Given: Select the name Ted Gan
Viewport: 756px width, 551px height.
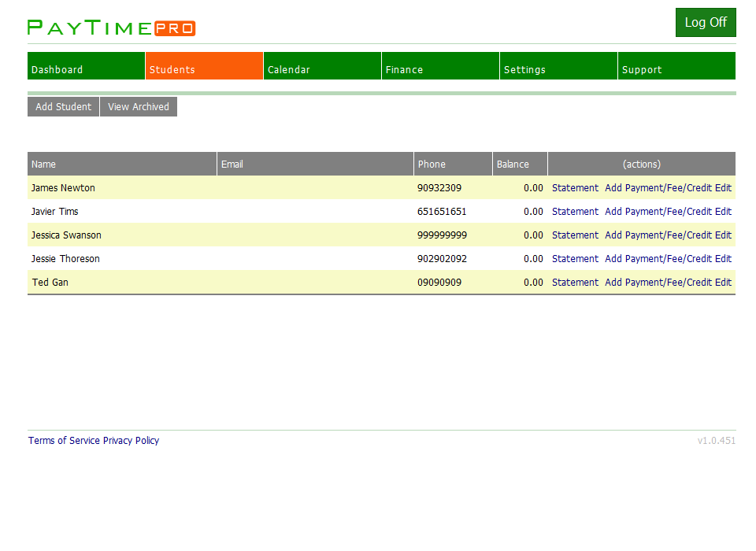Looking at the screenshot, I should [50, 283].
